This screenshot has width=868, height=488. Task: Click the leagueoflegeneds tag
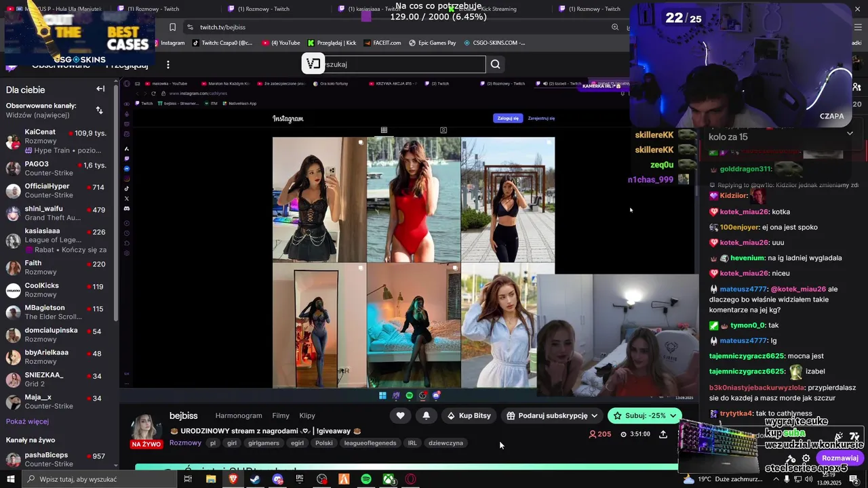[x=370, y=443]
